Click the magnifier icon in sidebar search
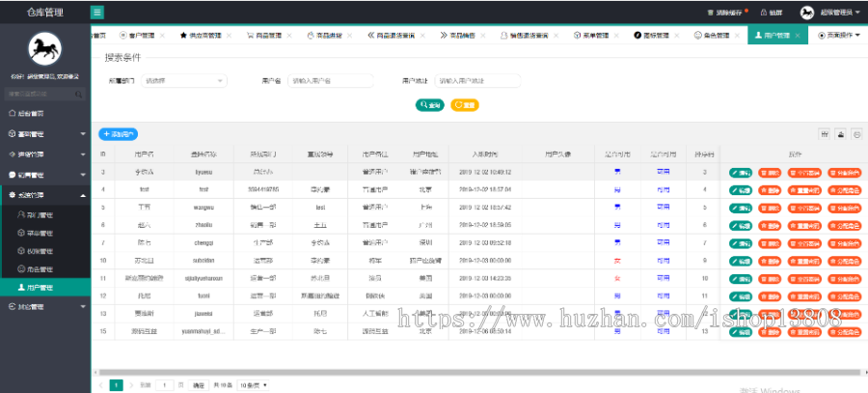 [x=78, y=95]
